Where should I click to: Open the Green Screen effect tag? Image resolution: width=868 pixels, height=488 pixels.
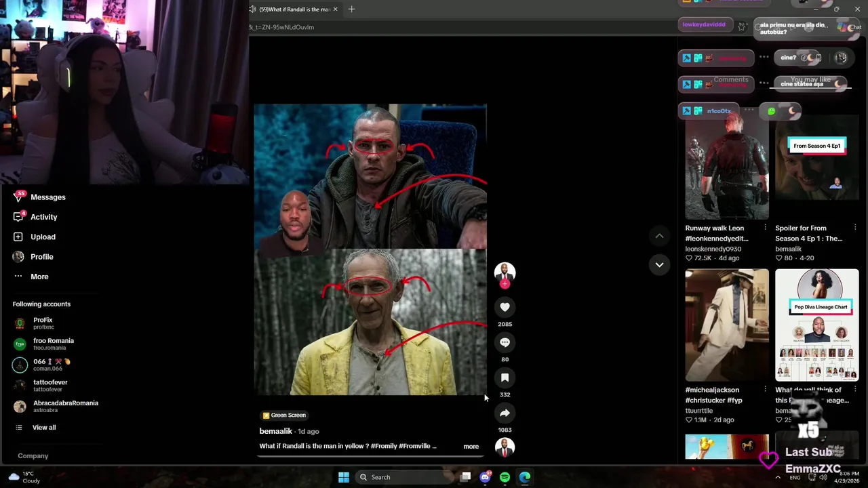[284, 415]
